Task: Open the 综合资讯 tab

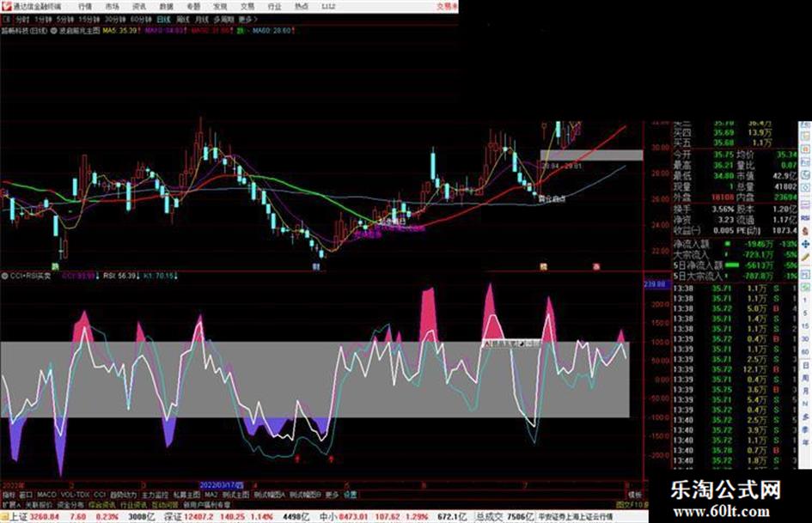Action: (102, 504)
